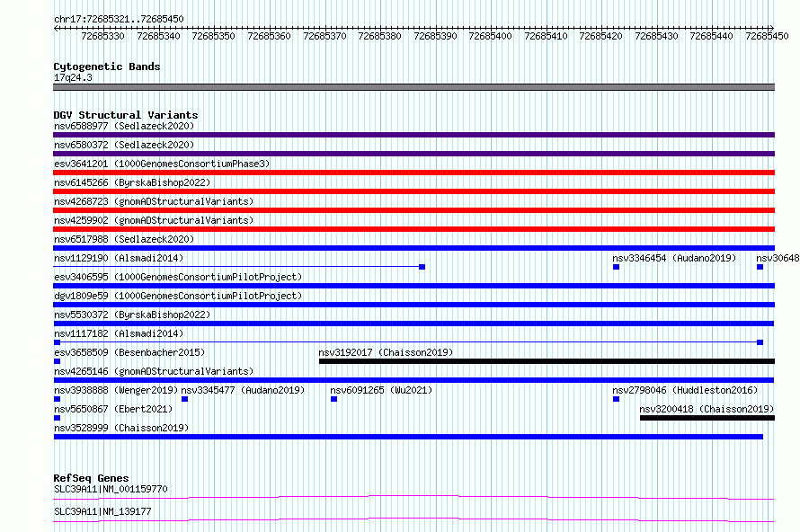This screenshot has height=532, width=800.
Task: Click the blue bar under nsv6517988
Action: (413, 248)
